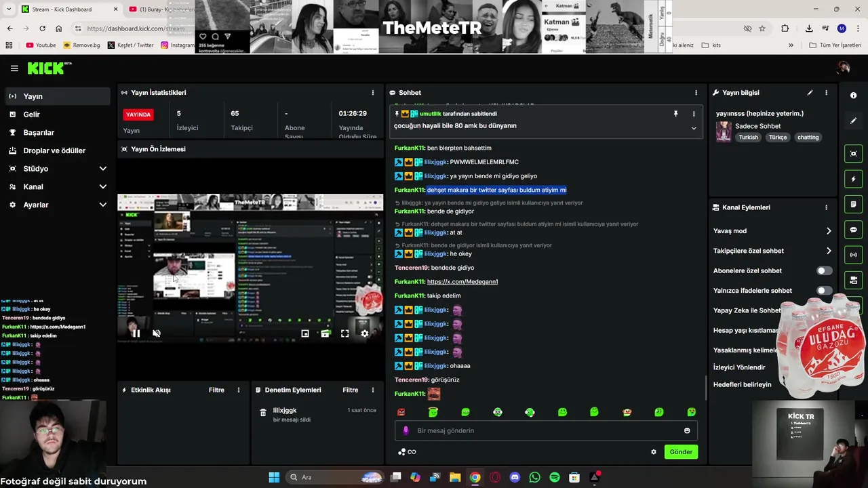Toggle theater mode in stream preview
The width and height of the screenshot is (868, 488).
(325, 333)
